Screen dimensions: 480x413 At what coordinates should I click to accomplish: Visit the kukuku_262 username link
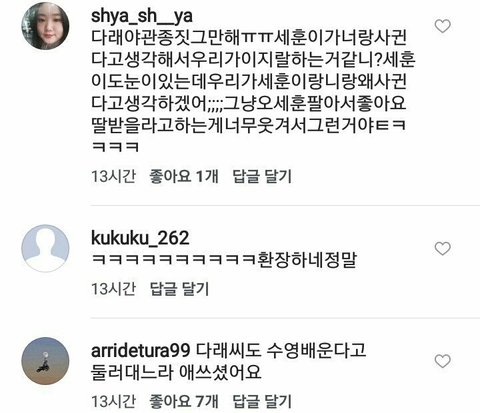pyautogui.click(x=140, y=238)
